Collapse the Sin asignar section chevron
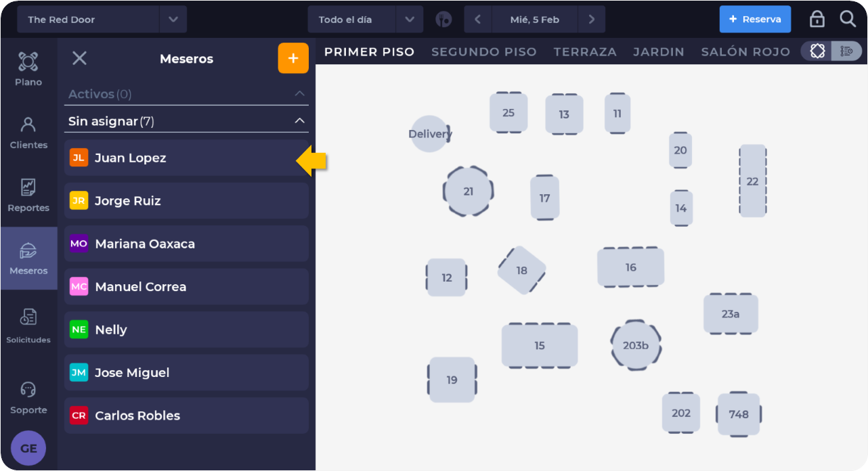 300,121
